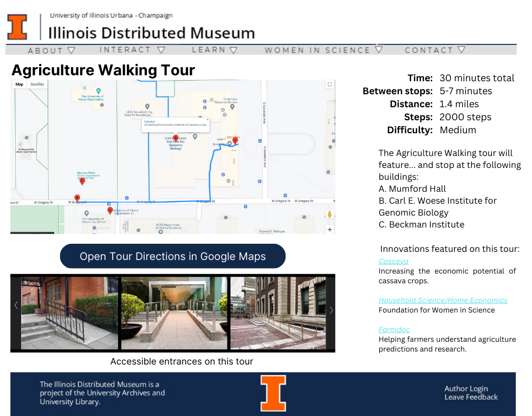Image resolution: width=532 pixels, height=416 pixels.
Task: Expand CONTACT dropdown arrow
Action: coord(462,49)
